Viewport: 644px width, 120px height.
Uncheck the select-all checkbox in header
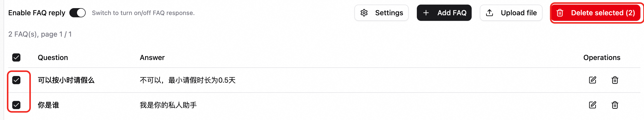click(x=16, y=57)
